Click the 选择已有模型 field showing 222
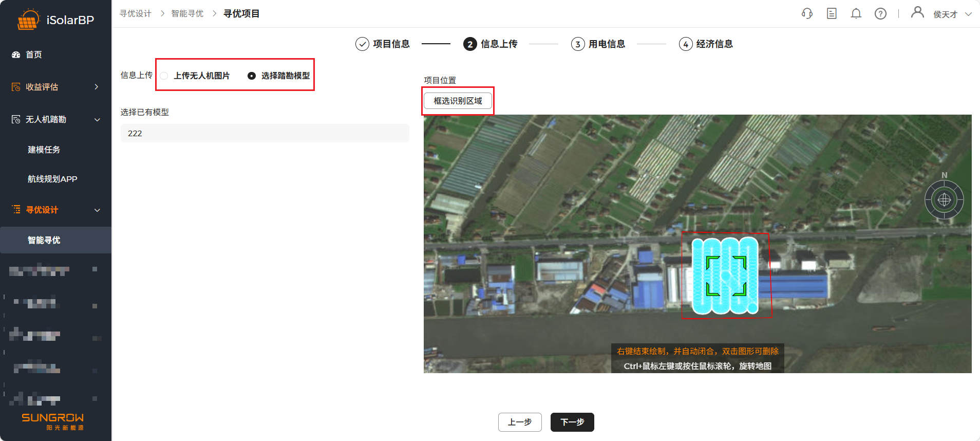Image resolution: width=980 pixels, height=441 pixels. point(265,133)
